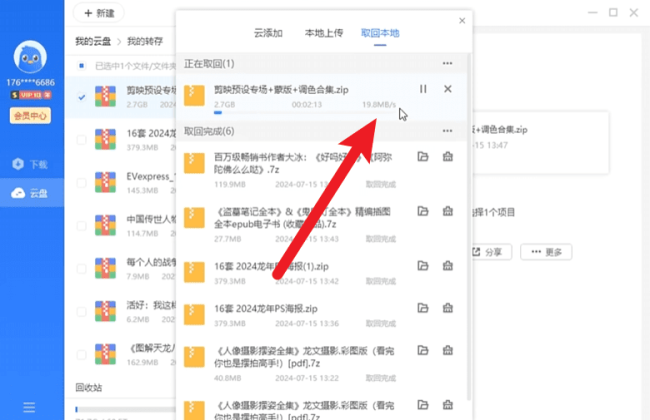Pause the 剪映预设专场 zip download

tap(423, 89)
